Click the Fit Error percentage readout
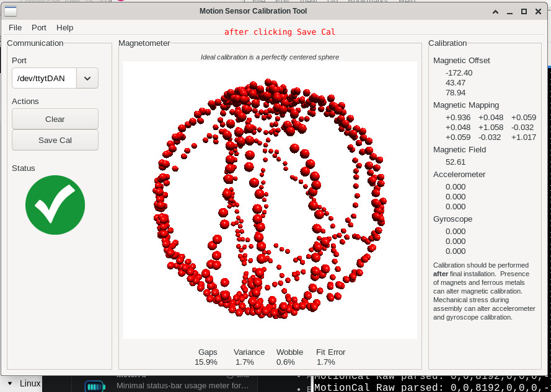 click(x=325, y=362)
